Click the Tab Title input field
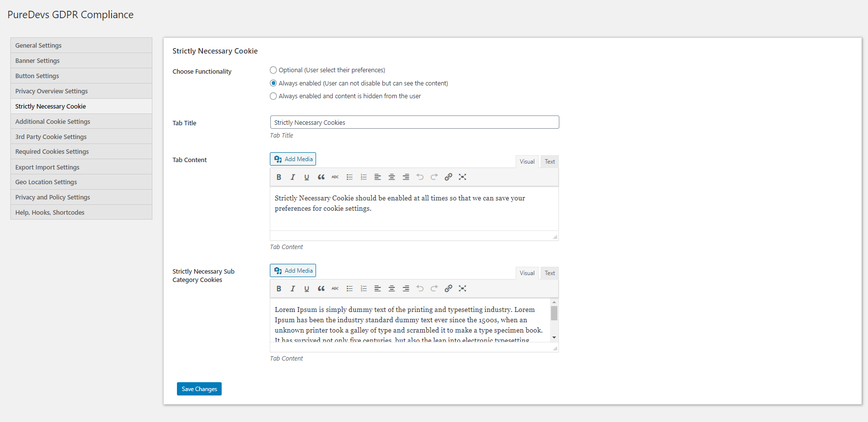868x422 pixels. tap(414, 122)
